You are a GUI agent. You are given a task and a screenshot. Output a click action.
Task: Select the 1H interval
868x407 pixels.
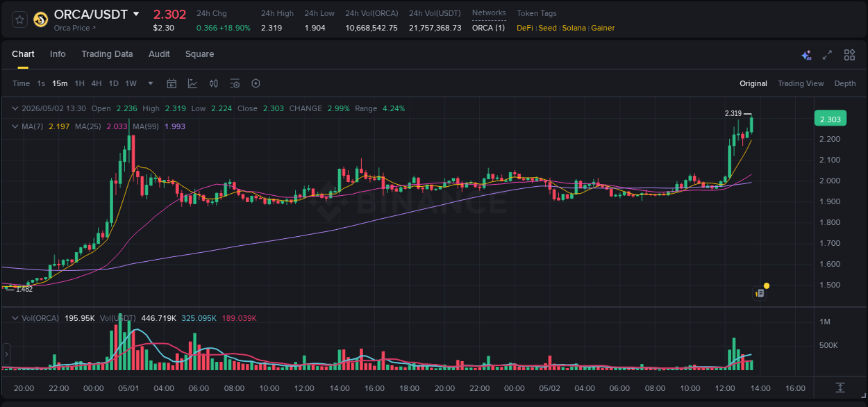point(79,83)
